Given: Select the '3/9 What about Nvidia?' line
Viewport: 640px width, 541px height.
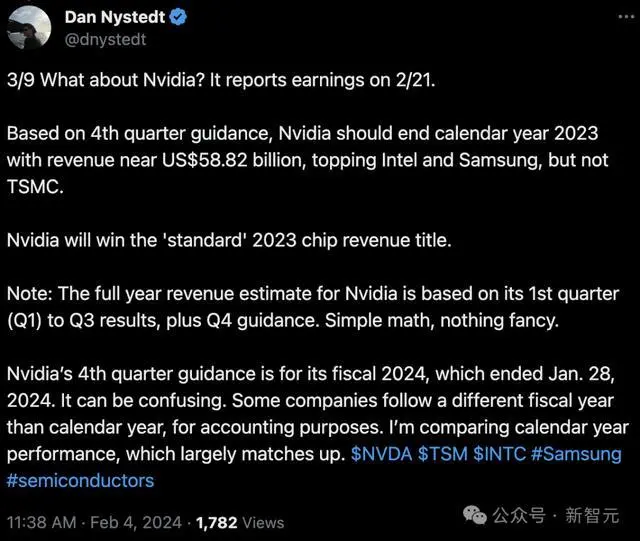Looking at the screenshot, I should (221, 80).
